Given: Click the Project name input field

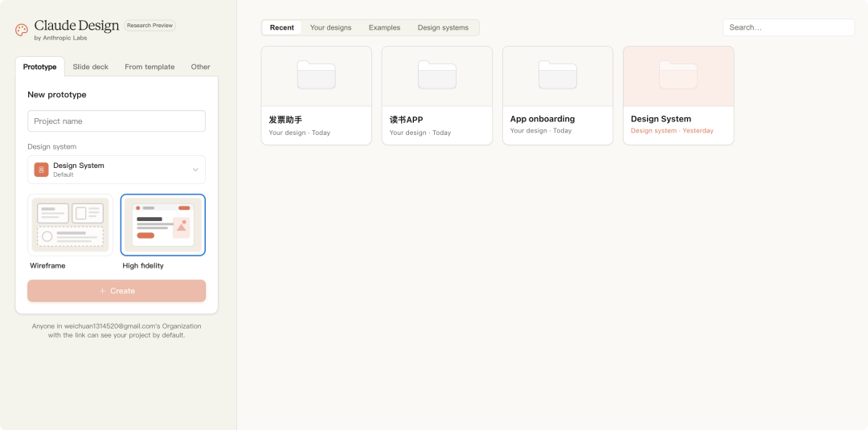Looking at the screenshot, I should (x=117, y=121).
